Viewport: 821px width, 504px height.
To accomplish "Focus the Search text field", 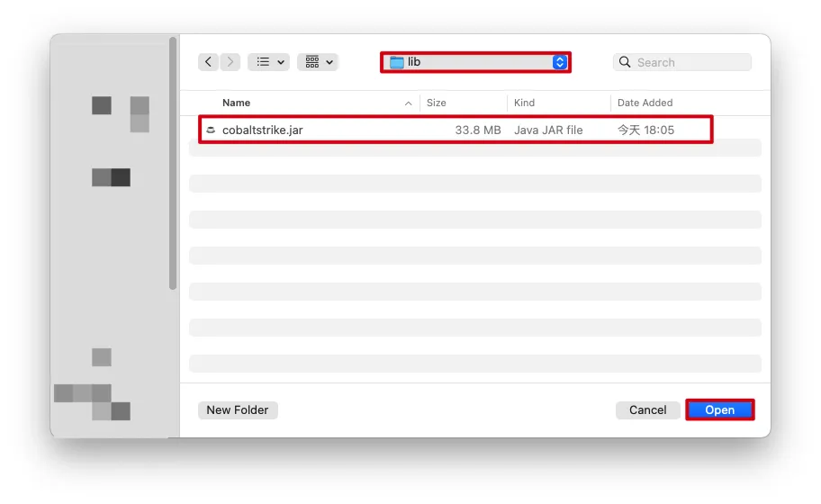I will click(690, 62).
